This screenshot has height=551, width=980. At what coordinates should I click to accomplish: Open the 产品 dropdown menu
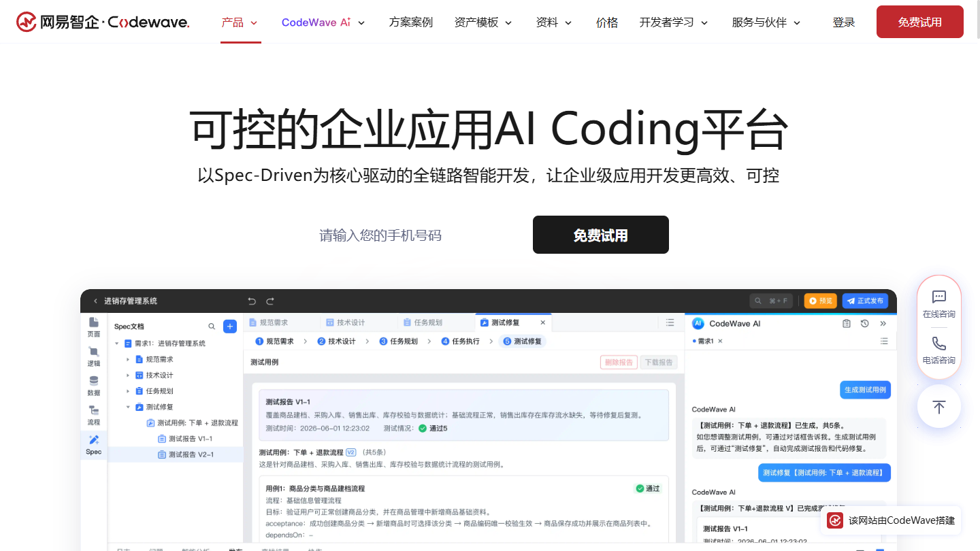240,22
